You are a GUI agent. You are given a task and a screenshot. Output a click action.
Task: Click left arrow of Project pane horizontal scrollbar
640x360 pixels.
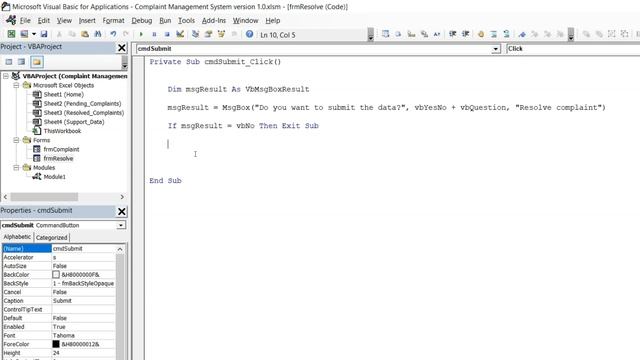click(5, 197)
